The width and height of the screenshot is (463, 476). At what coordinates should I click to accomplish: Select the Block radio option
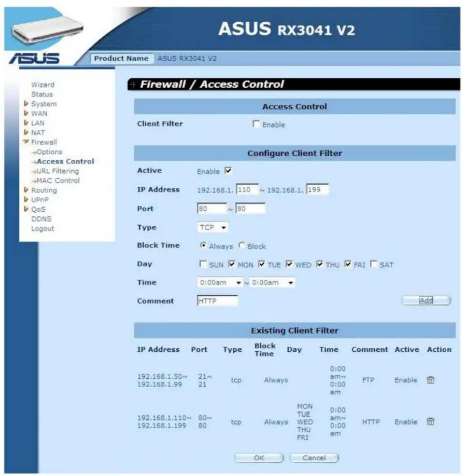(242, 245)
